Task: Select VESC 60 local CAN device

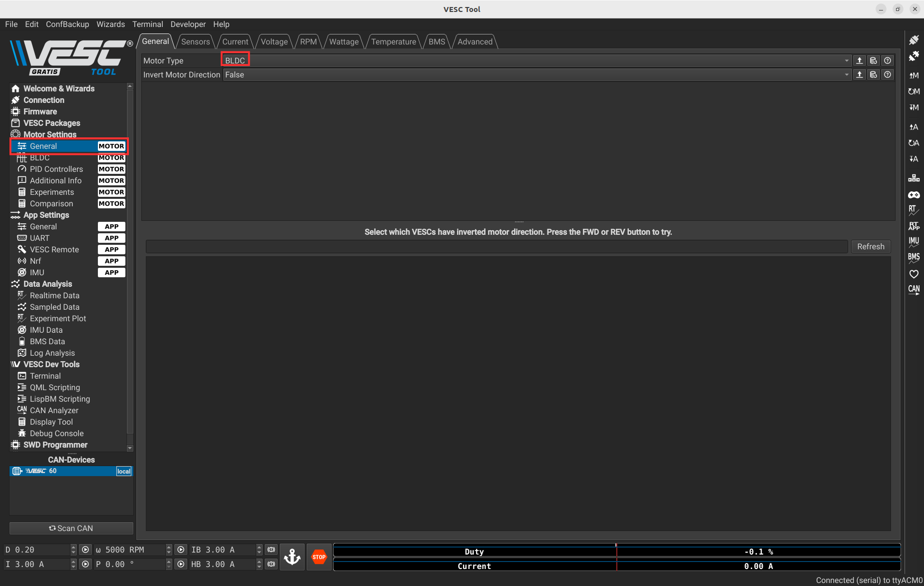Action: [70, 471]
